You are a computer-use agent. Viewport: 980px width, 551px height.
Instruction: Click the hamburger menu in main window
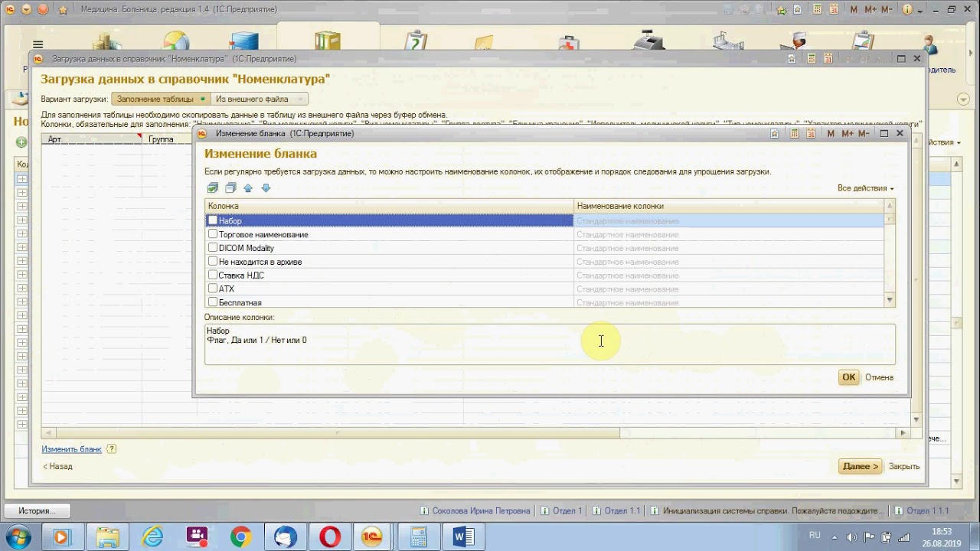(x=38, y=44)
